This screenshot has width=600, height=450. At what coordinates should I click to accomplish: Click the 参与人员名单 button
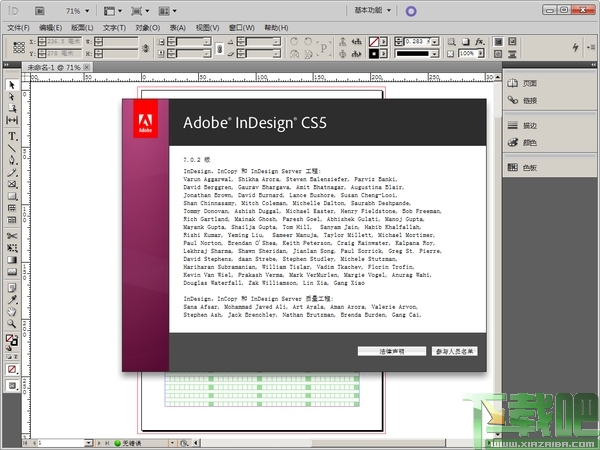click(x=455, y=351)
